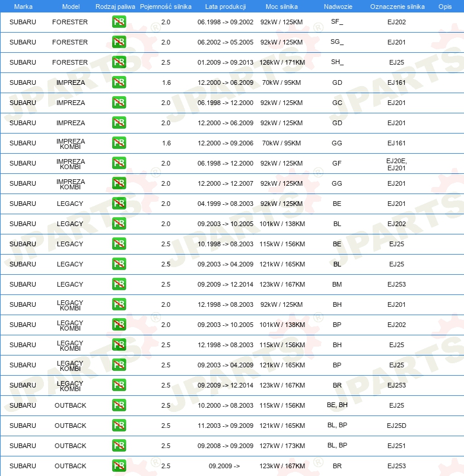The image size is (464, 476).
Task: Select the EJ251 engine code cell
Action: point(396,446)
